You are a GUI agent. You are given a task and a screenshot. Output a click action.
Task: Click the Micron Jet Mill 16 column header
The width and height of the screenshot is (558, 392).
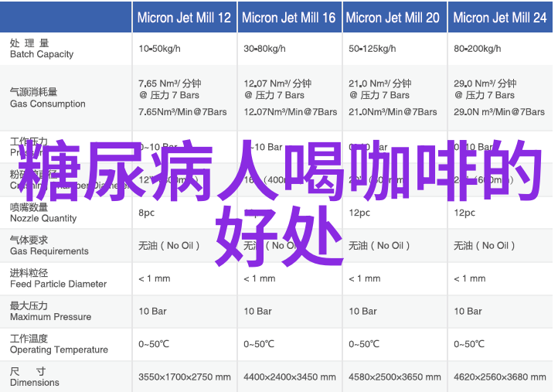tap(288, 18)
